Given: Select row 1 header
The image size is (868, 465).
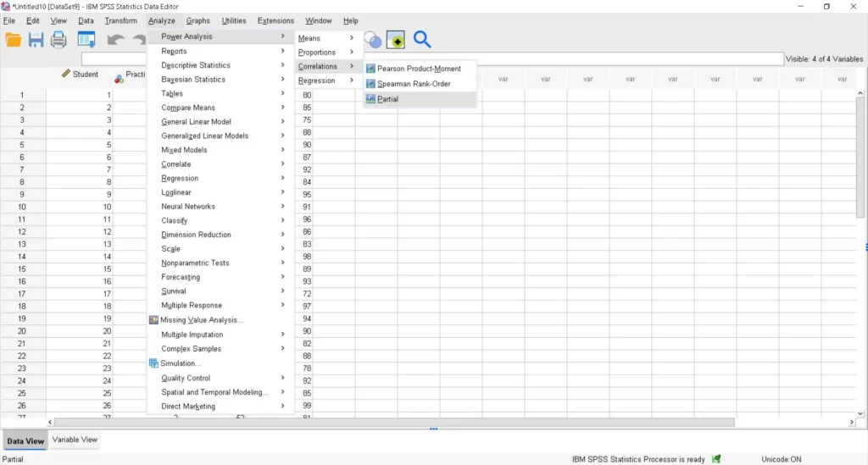Looking at the screenshot, I should [x=22, y=95].
